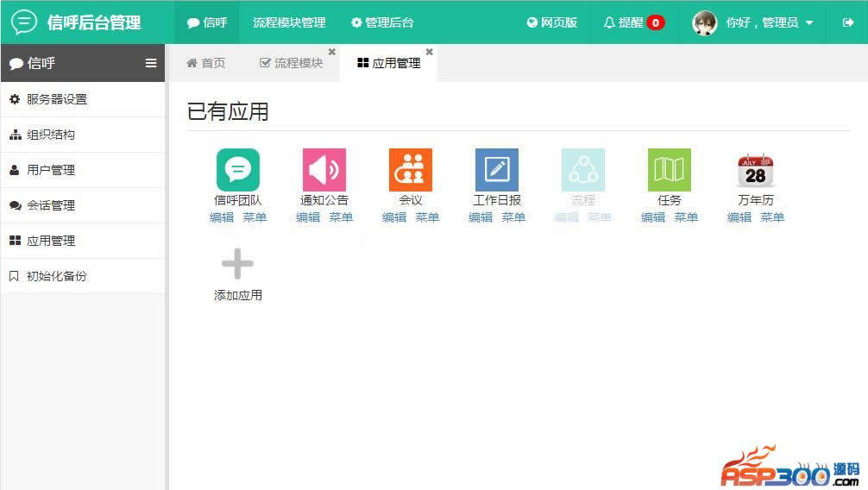Image resolution: width=868 pixels, height=490 pixels.
Task: Open the 任务 task map icon
Action: pyautogui.click(x=670, y=169)
